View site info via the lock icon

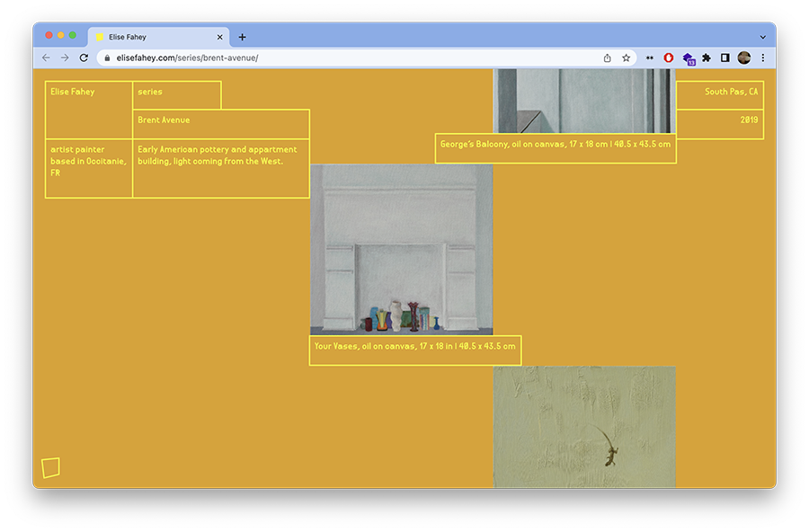[107, 58]
